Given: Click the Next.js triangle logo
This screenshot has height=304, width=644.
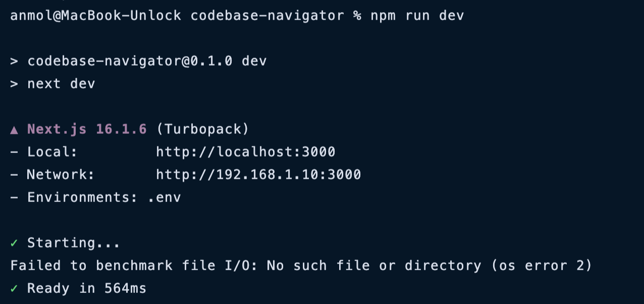Looking at the screenshot, I should (14, 130).
